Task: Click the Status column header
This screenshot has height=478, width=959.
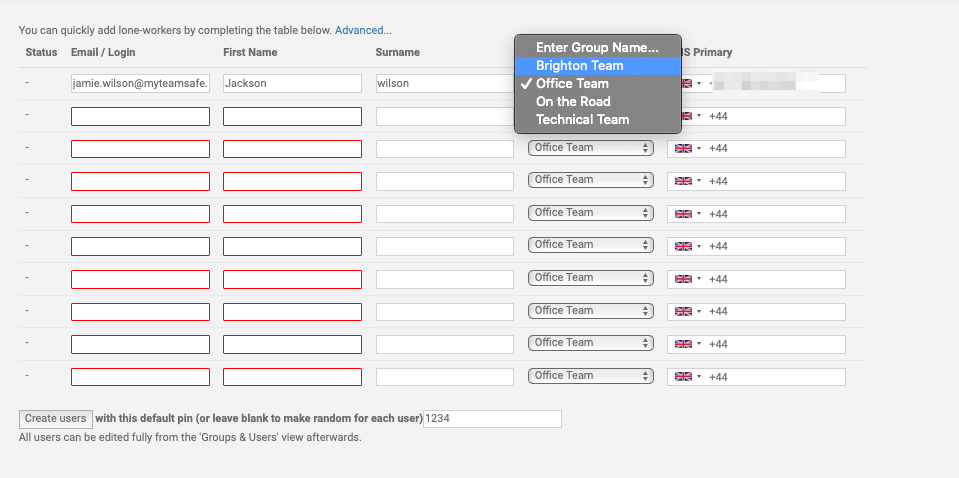Action: pyautogui.click(x=41, y=53)
